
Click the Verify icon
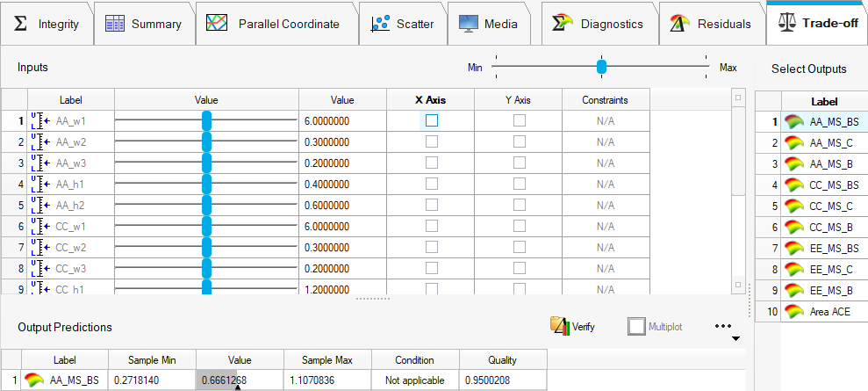pyautogui.click(x=560, y=326)
